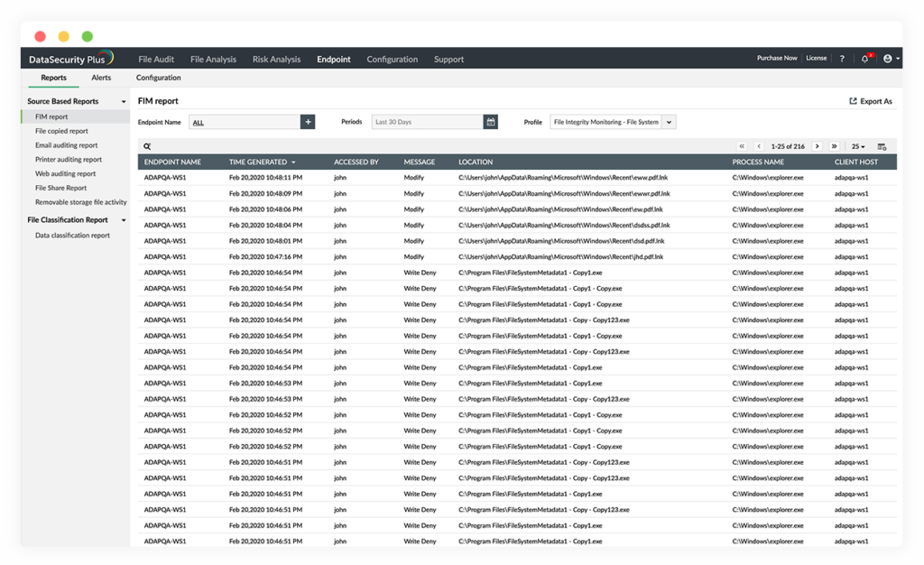Image resolution: width=924 pixels, height=565 pixels.
Task: Click the plus icon next to Endpoint Name
Action: pos(307,120)
